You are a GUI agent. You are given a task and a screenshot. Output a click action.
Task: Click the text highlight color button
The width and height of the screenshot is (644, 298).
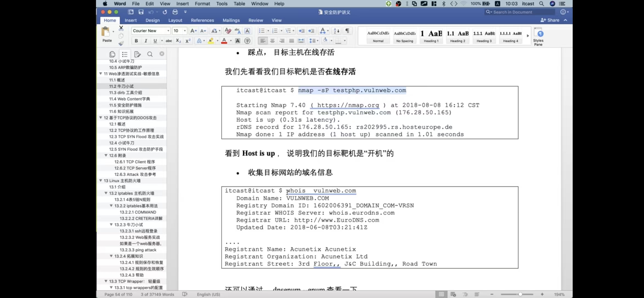click(x=211, y=41)
